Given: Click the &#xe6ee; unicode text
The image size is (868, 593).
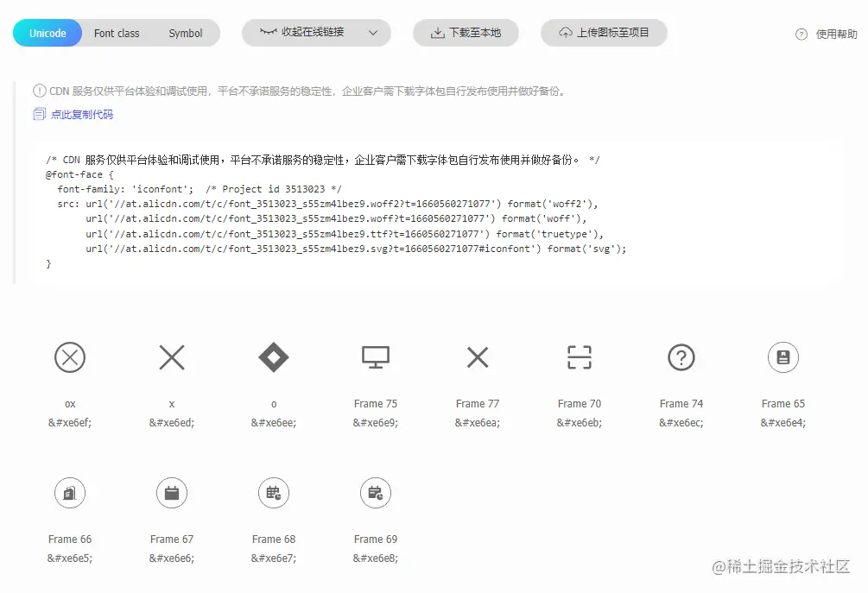Looking at the screenshot, I should pyautogui.click(x=274, y=423).
